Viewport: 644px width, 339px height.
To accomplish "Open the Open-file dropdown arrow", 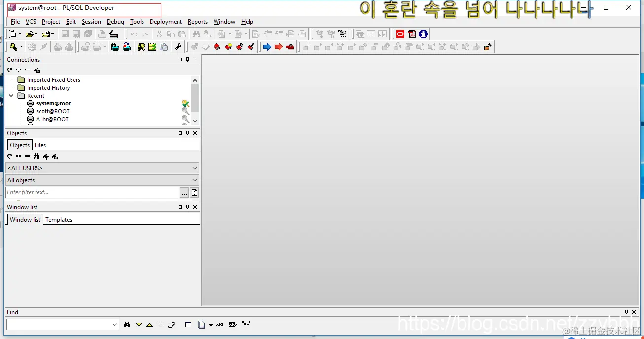I will [x=36, y=34].
